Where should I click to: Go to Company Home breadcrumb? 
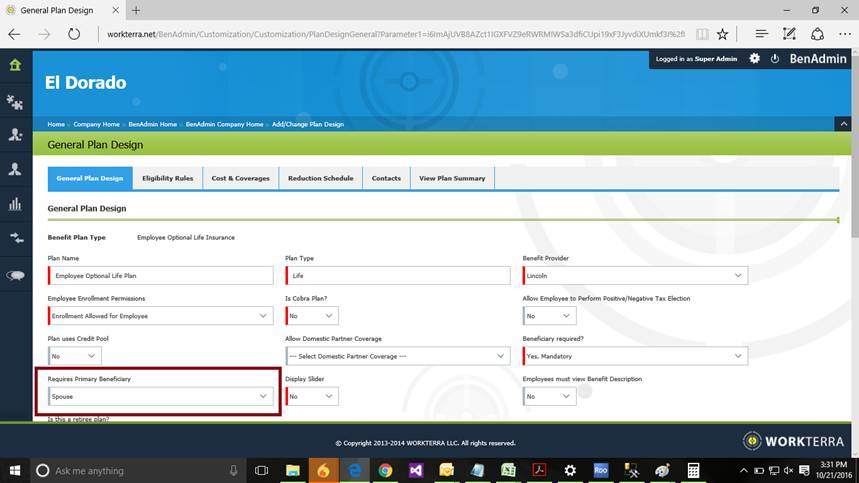(x=96, y=124)
